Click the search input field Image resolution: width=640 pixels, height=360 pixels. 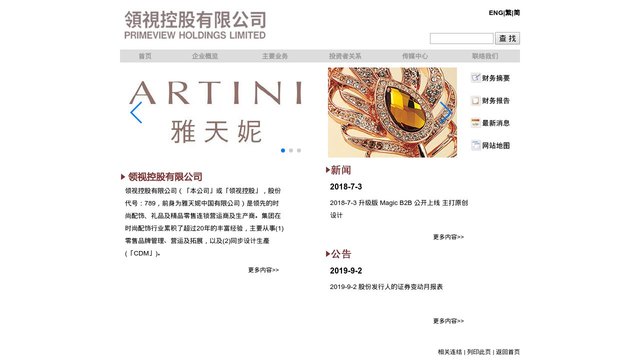pyautogui.click(x=461, y=38)
